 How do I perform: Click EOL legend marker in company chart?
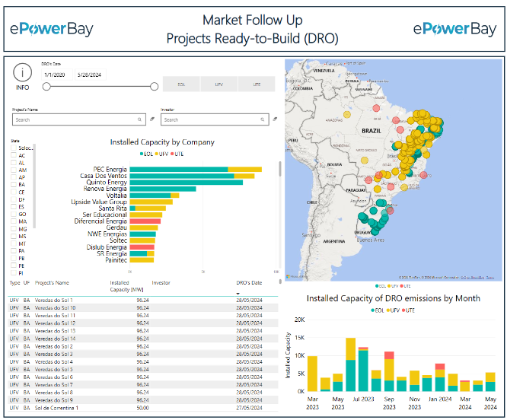pyautogui.click(x=142, y=154)
